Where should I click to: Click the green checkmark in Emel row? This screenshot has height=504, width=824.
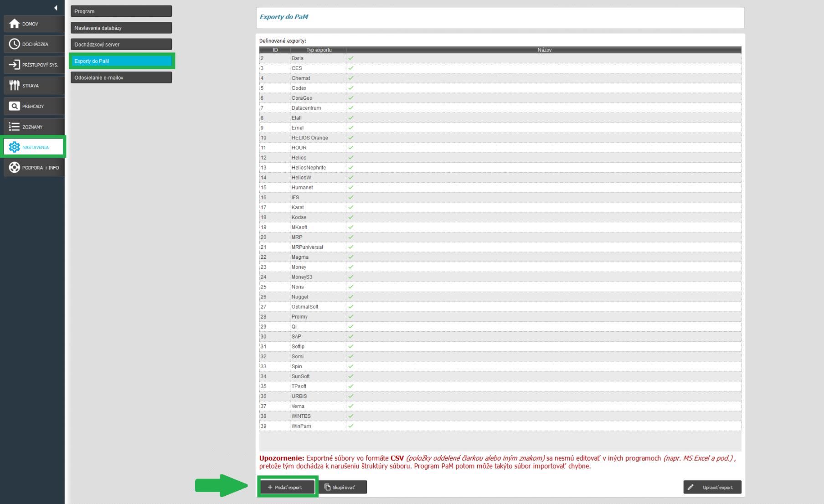(x=351, y=128)
